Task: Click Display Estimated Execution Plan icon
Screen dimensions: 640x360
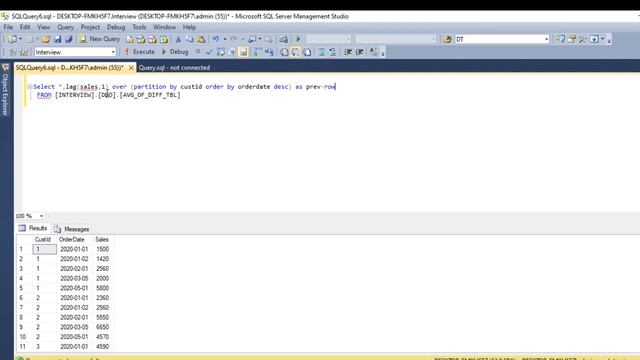Action: [x=221, y=52]
